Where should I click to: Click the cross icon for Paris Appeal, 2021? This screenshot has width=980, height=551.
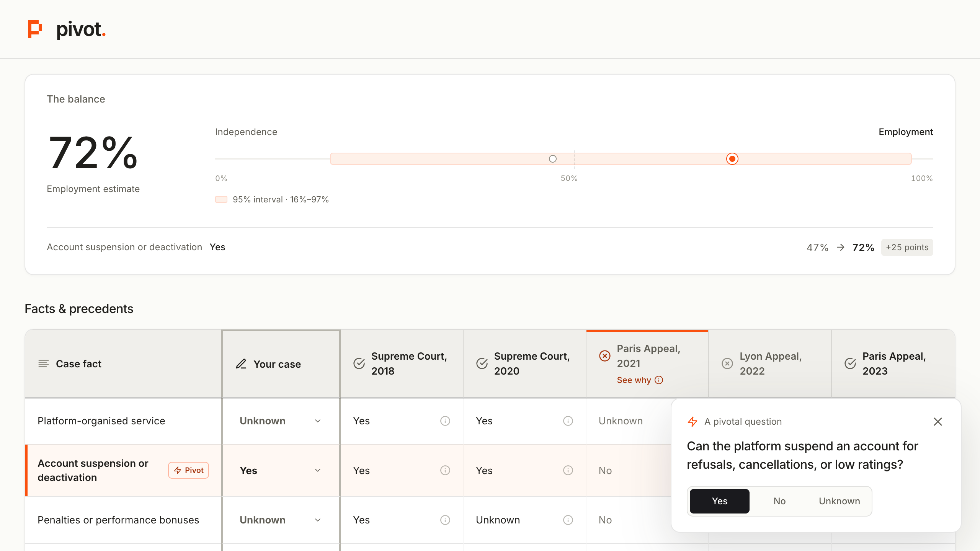point(605,356)
